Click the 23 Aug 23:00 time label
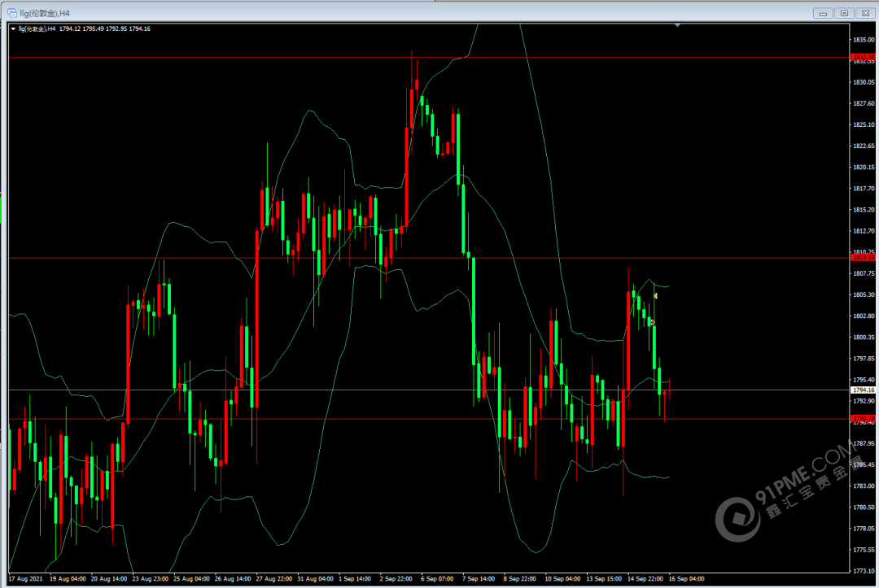Viewport: 879px width, 588px height. (x=151, y=579)
